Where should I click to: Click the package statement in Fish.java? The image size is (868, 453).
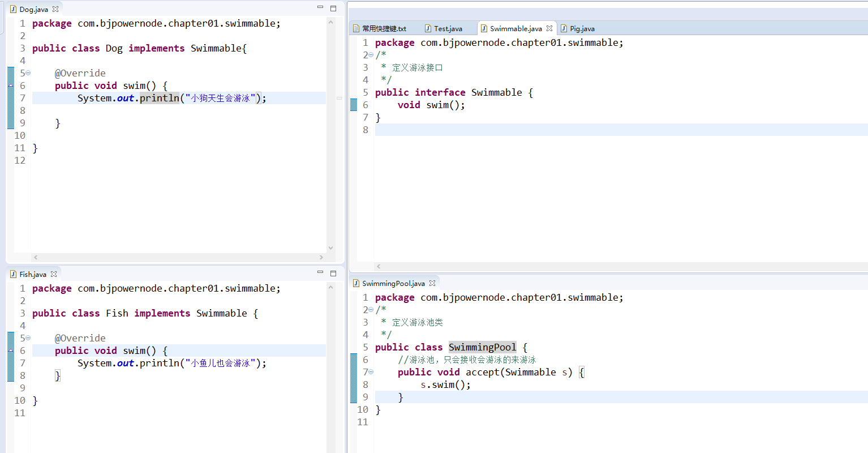tap(156, 288)
